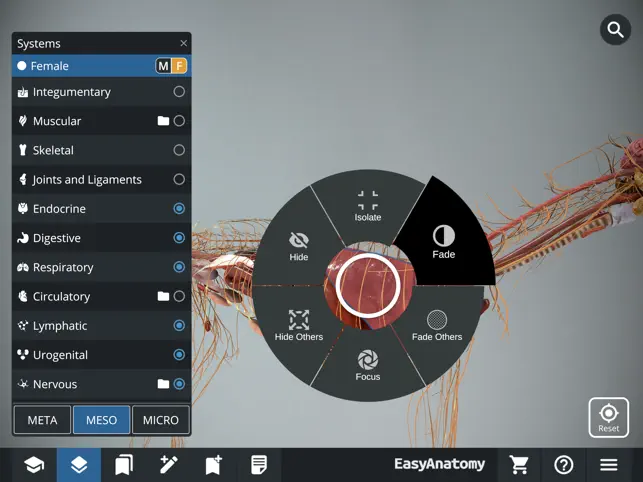Toggle Integumentary system visibility radio
The width and height of the screenshot is (643, 482).
[179, 92]
